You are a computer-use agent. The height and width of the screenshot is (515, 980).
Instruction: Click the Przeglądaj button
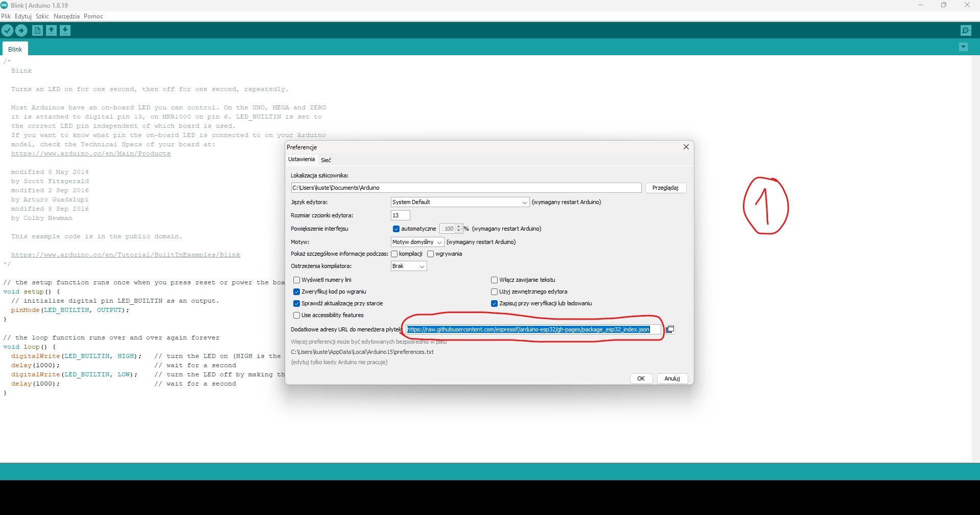pos(665,188)
